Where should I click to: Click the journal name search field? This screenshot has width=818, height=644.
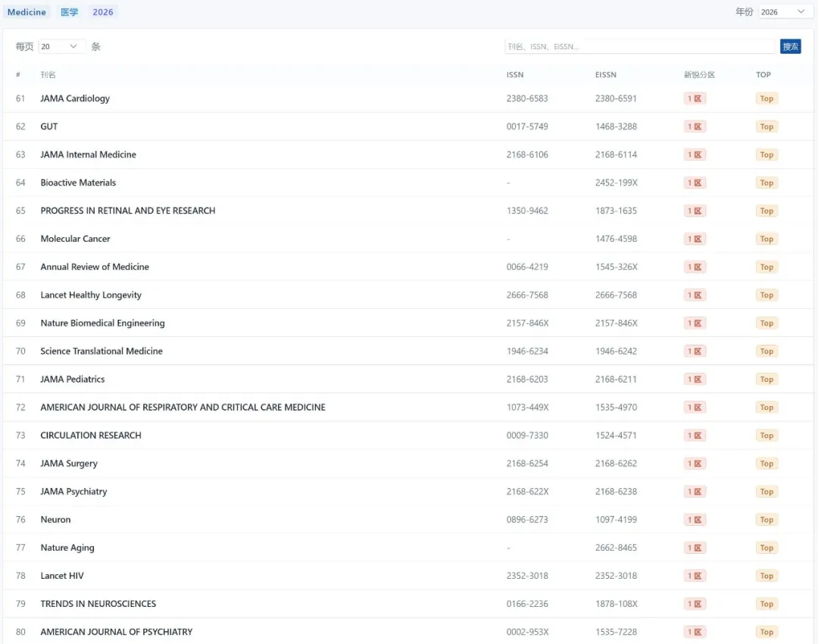639,47
